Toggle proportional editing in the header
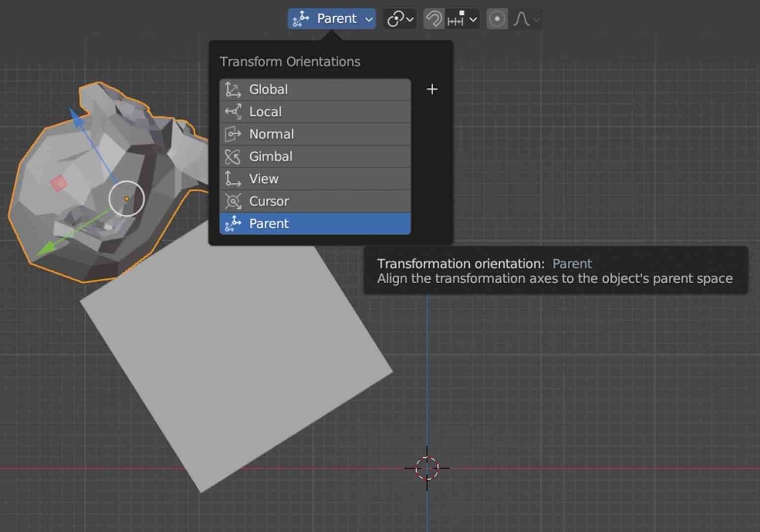Image resolution: width=760 pixels, height=532 pixels. coord(497,19)
